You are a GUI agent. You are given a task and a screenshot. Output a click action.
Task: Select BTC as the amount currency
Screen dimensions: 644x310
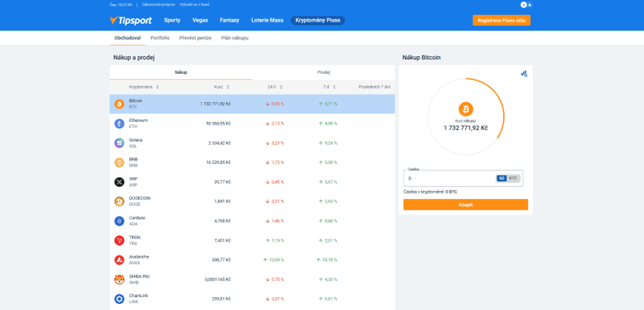pos(513,179)
